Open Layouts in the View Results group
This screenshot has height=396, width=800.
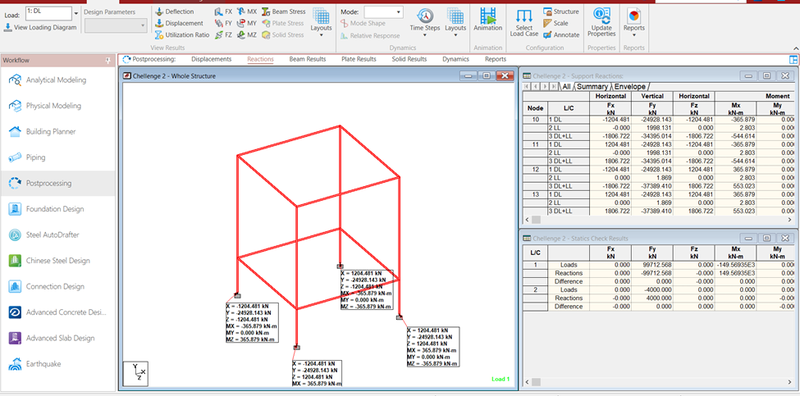[x=321, y=22]
